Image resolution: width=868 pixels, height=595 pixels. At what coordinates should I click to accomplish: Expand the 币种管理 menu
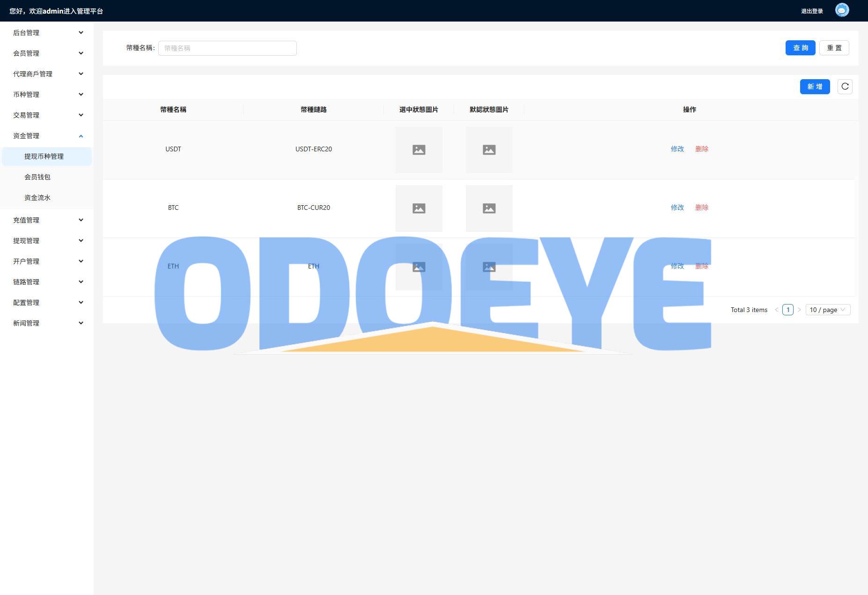47,95
